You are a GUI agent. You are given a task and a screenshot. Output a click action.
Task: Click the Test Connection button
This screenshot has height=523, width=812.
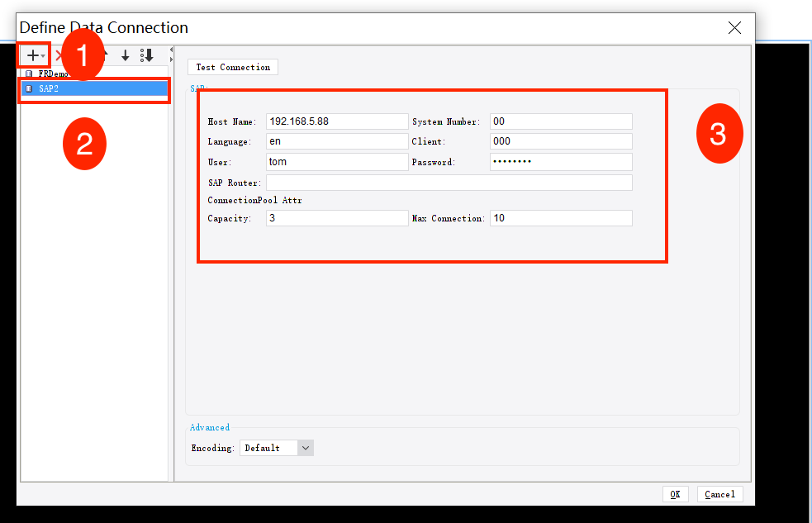coord(233,67)
